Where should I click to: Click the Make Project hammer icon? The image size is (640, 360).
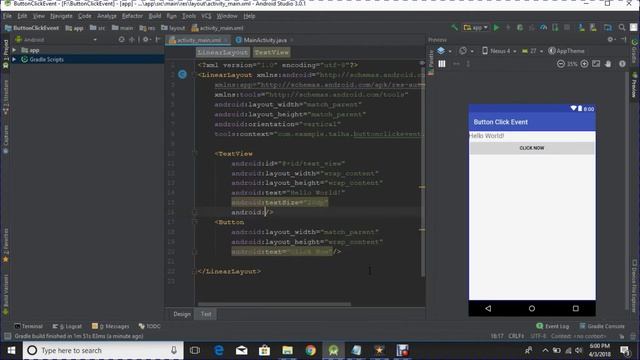pos(454,28)
